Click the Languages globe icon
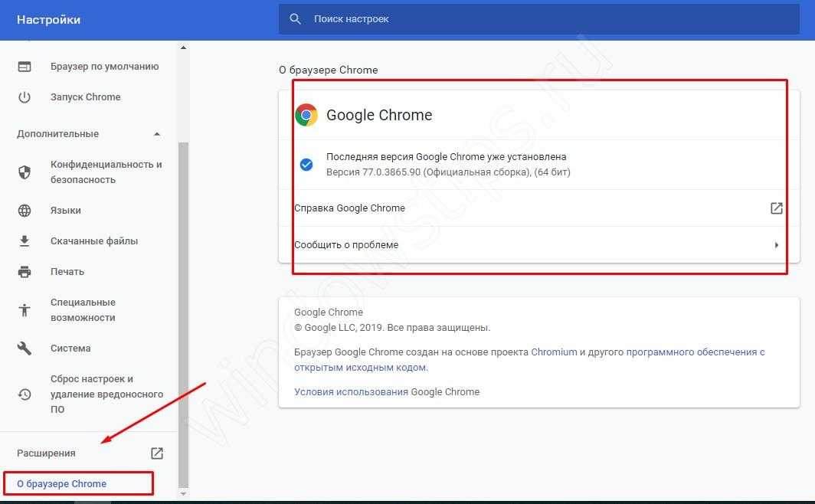Viewport: 815px width, 504px height. 25,211
